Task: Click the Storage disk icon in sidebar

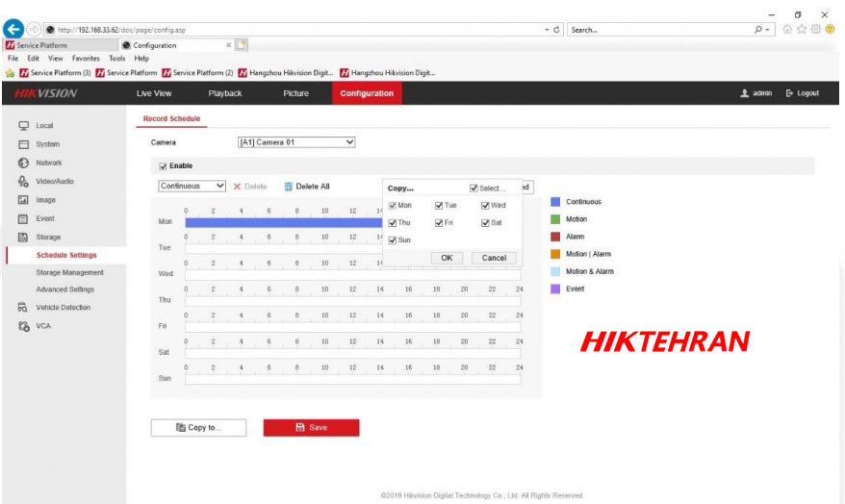Action: click(x=23, y=237)
